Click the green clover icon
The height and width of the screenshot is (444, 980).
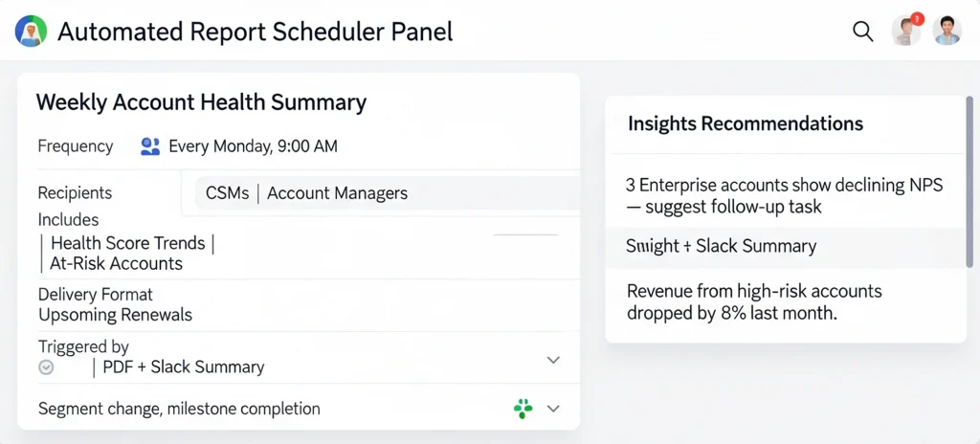[x=523, y=409]
